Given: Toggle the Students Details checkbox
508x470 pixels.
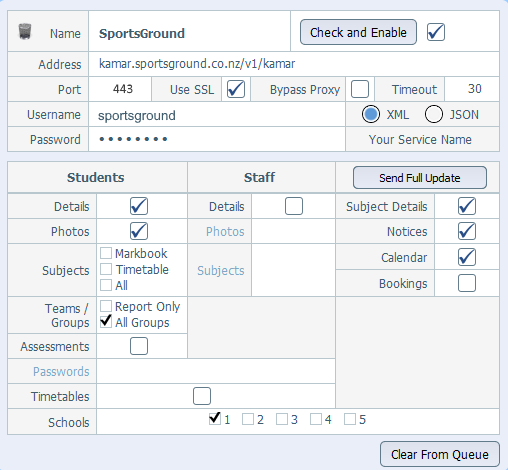Looking at the screenshot, I should [139, 206].
